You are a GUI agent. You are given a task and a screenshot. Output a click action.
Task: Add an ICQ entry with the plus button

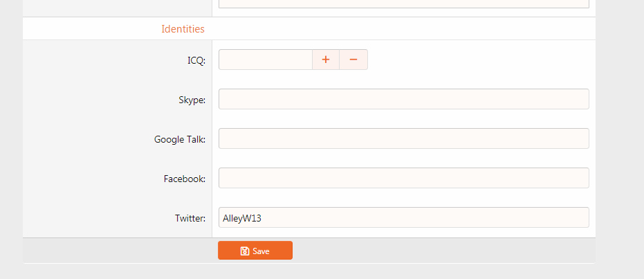[325, 60]
